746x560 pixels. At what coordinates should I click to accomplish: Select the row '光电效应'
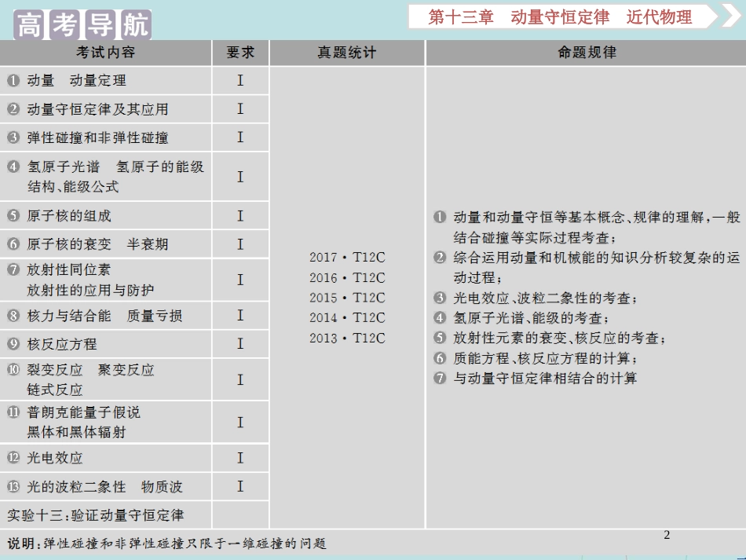[x=106, y=458]
